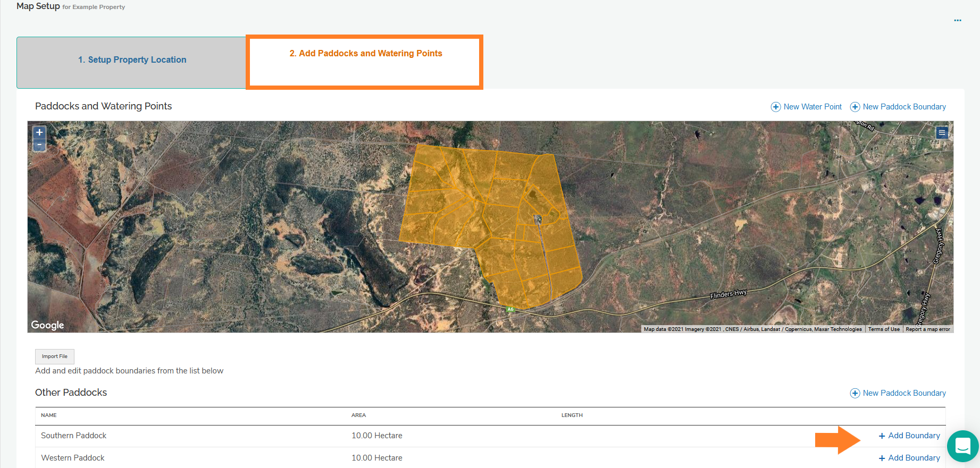Click the NAME column header

pos(49,415)
